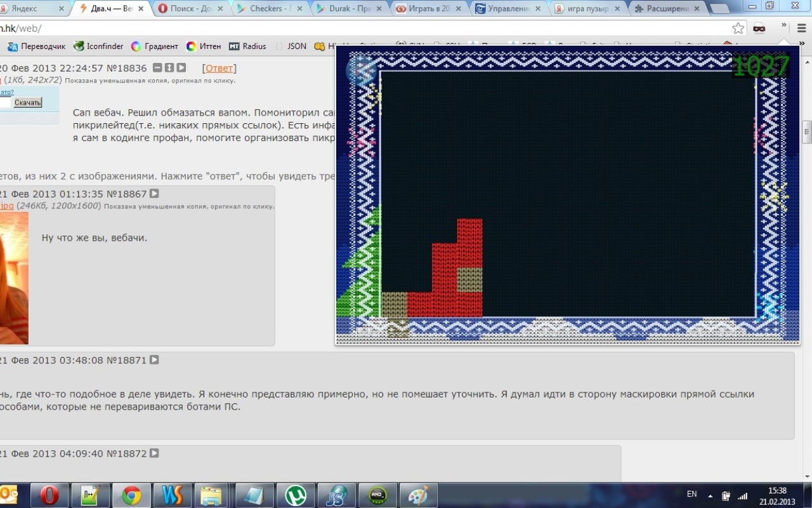Show hidden extensions via the chevron
812x508 pixels.
(x=784, y=26)
